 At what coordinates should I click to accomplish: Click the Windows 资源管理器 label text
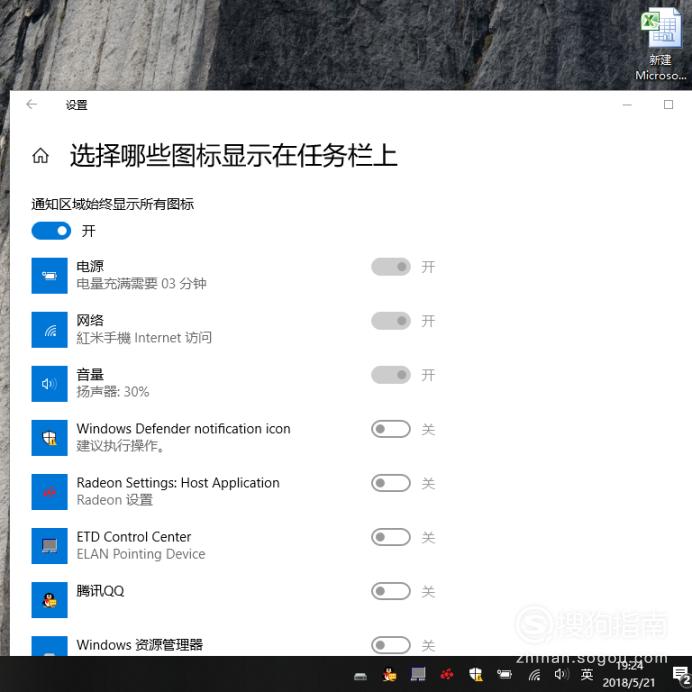point(139,645)
